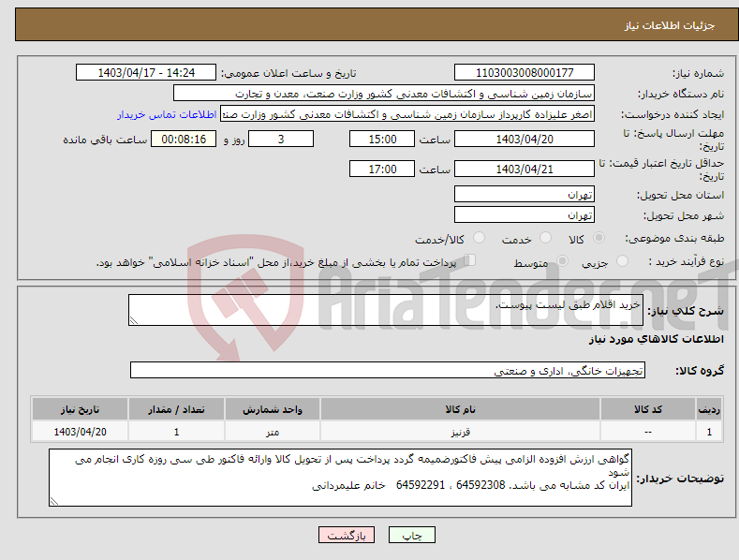Select the خدمت radio button

[x=545, y=238]
